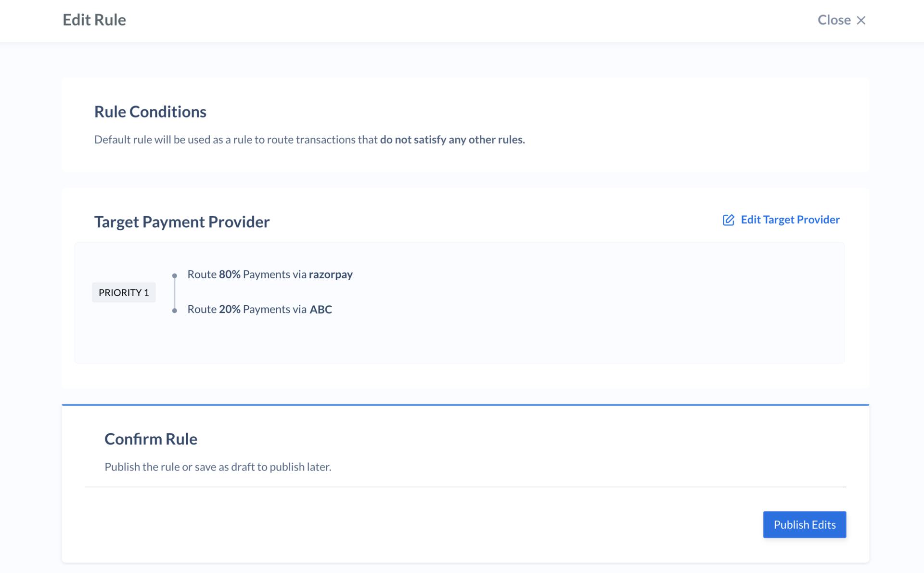Click the bold 'do not satisfy any other rules' text
Screen dimensions: 924x573
click(452, 140)
